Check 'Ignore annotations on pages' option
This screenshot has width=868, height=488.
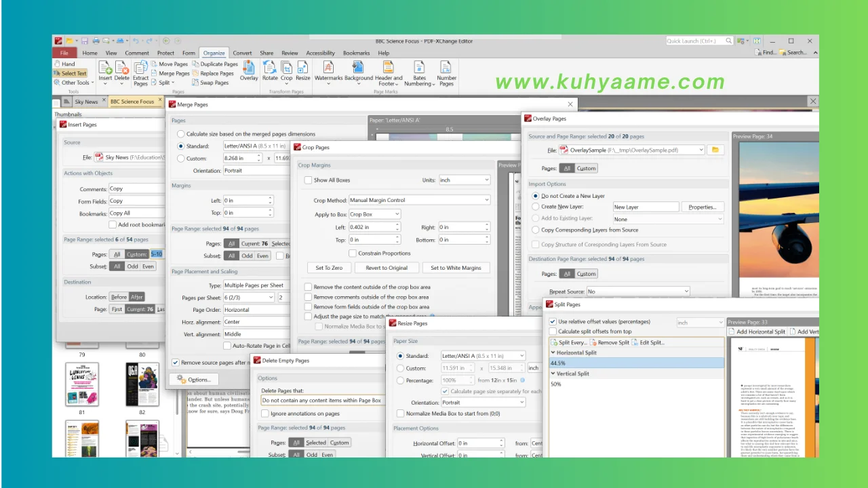click(x=265, y=413)
